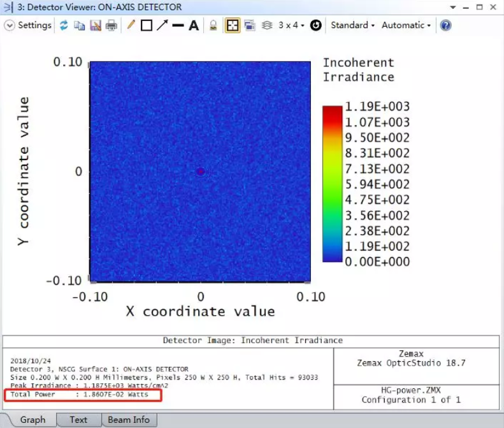Viewport: 504px width, 428px height.
Task: Open the 3 x 4 grid dropdown
Action: 291,26
